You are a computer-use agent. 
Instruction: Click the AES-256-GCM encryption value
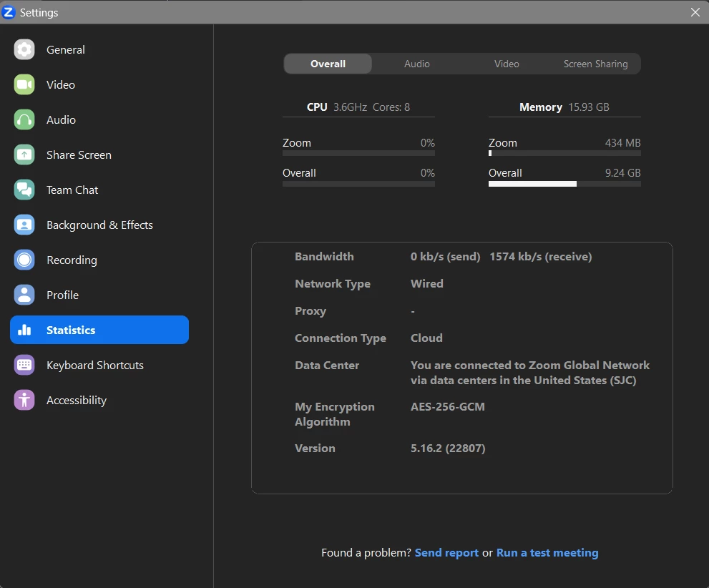[x=447, y=407]
